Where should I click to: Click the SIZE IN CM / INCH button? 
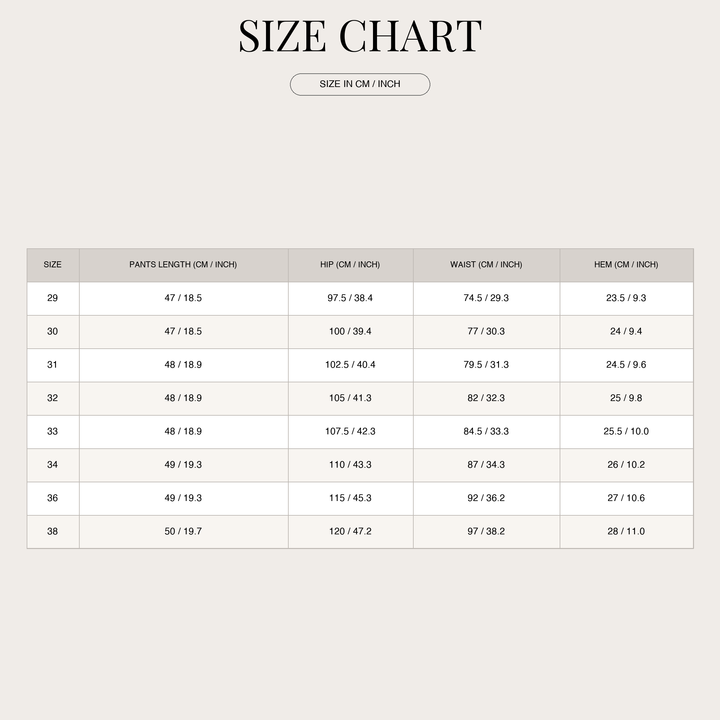360,84
